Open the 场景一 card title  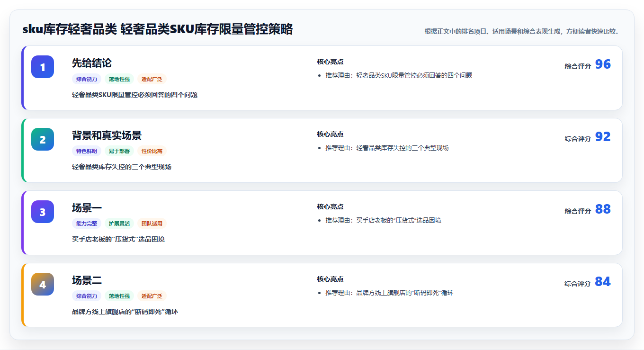pyautogui.click(x=87, y=208)
